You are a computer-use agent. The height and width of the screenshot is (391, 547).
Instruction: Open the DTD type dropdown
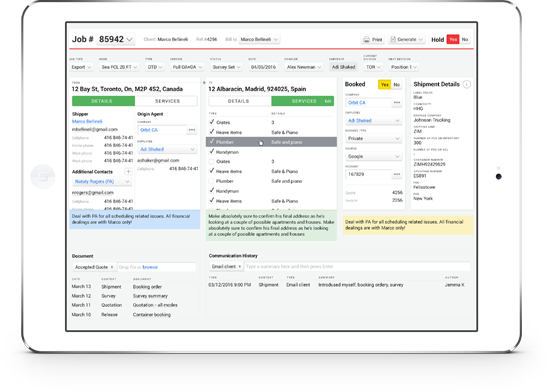tap(155, 67)
